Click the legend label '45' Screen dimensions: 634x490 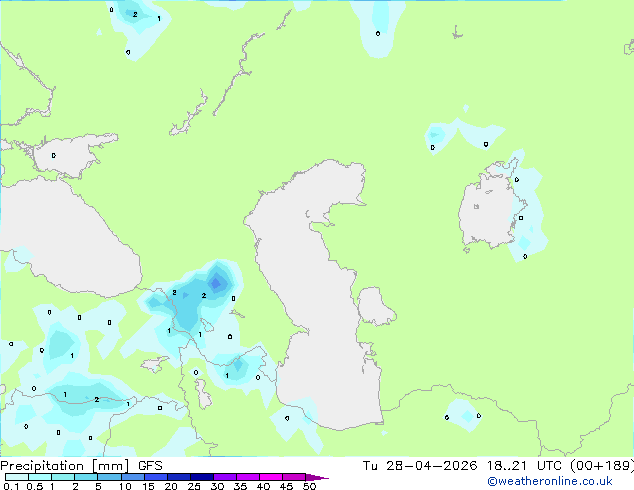pyautogui.click(x=287, y=486)
